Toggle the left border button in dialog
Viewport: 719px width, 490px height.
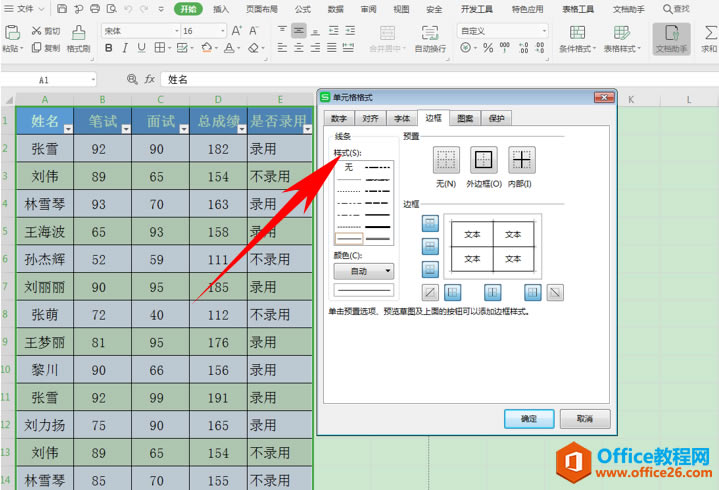pos(453,292)
